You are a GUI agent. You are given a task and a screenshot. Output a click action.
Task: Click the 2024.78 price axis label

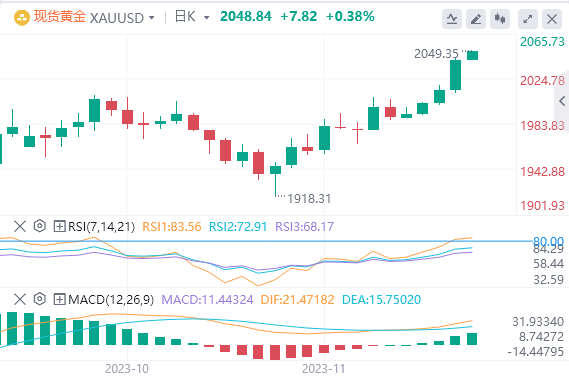pyautogui.click(x=543, y=81)
